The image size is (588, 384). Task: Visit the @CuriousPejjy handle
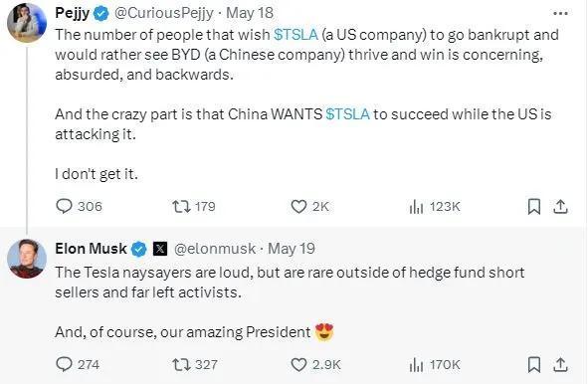pyautogui.click(x=163, y=13)
